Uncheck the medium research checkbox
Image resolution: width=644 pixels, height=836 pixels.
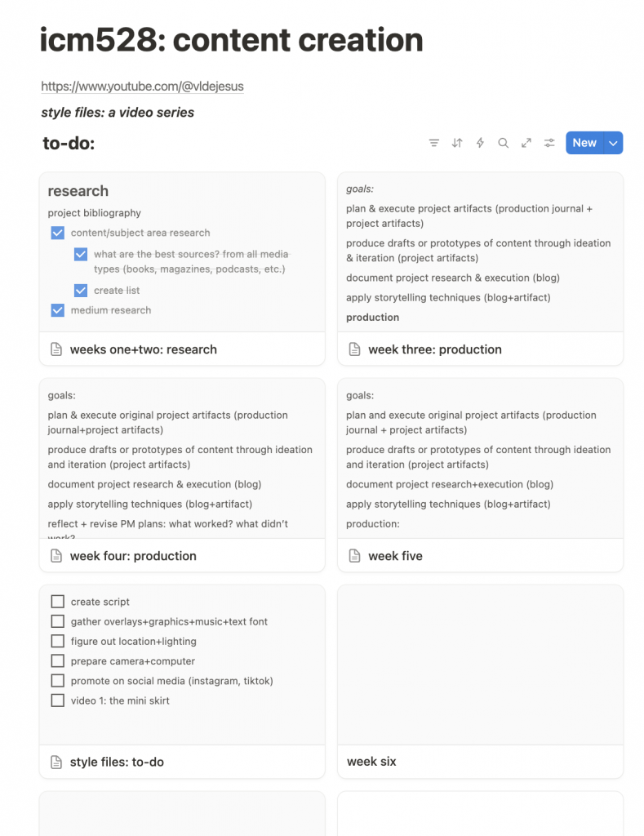click(x=58, y=310)
